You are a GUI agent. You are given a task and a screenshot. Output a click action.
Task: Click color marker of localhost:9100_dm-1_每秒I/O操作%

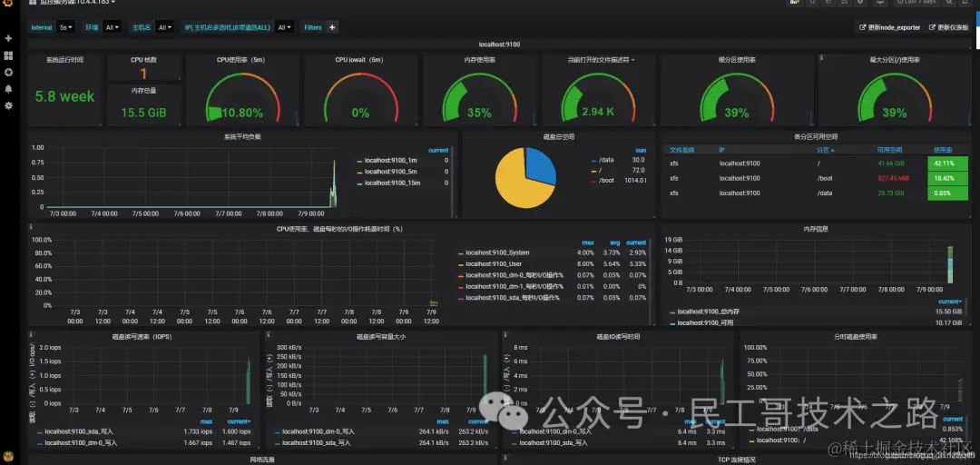[x=461, y=287]
